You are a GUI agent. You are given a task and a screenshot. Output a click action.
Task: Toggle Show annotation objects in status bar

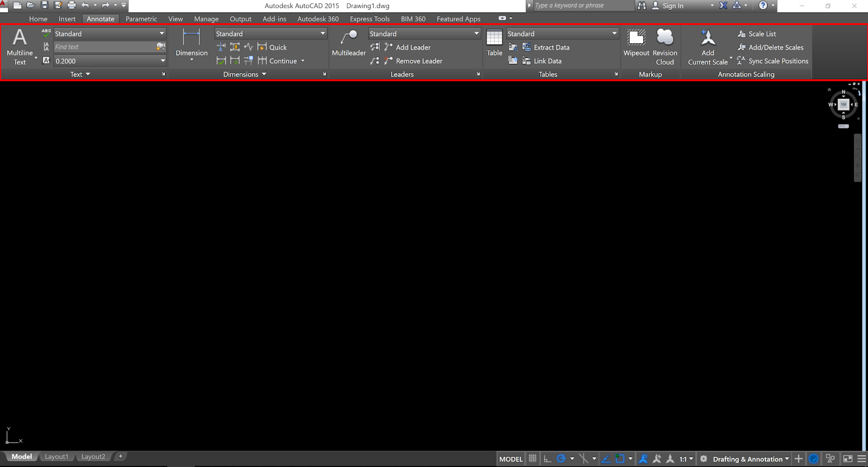(643, 459)
